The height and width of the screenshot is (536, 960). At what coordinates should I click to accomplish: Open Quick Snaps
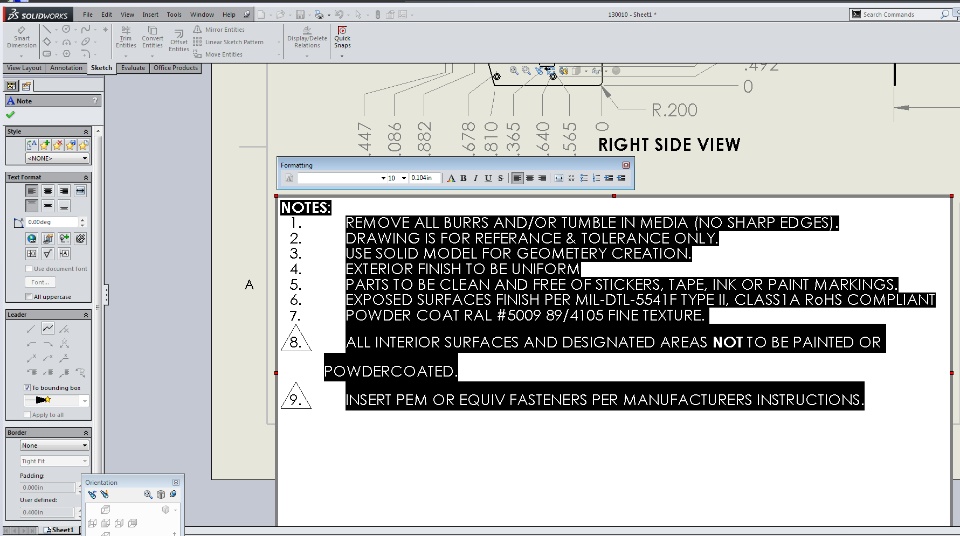point(342,37)
